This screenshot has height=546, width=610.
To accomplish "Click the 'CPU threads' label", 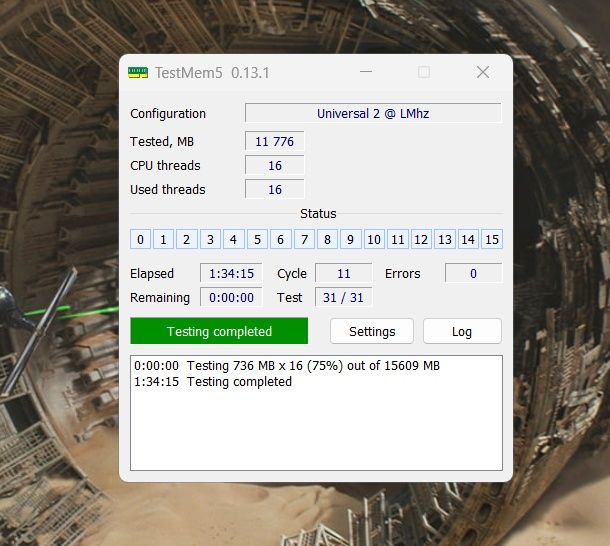I will [x=165, y=166].
